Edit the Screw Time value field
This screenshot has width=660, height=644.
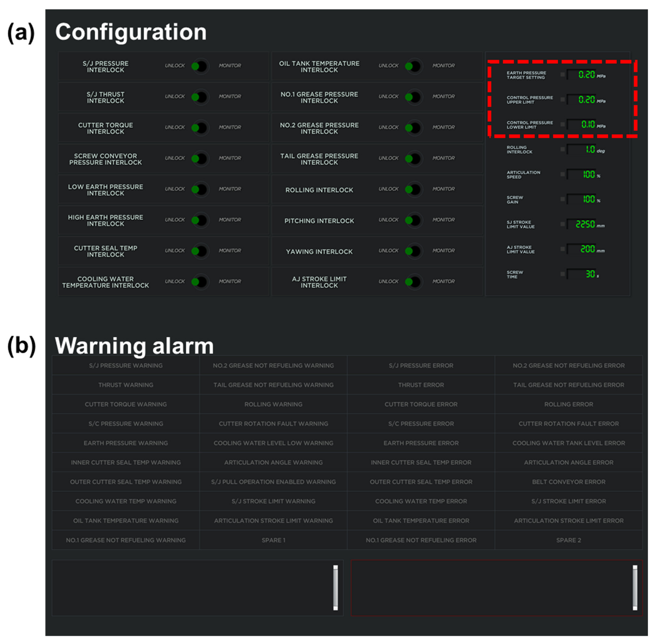tap(581, 274)
